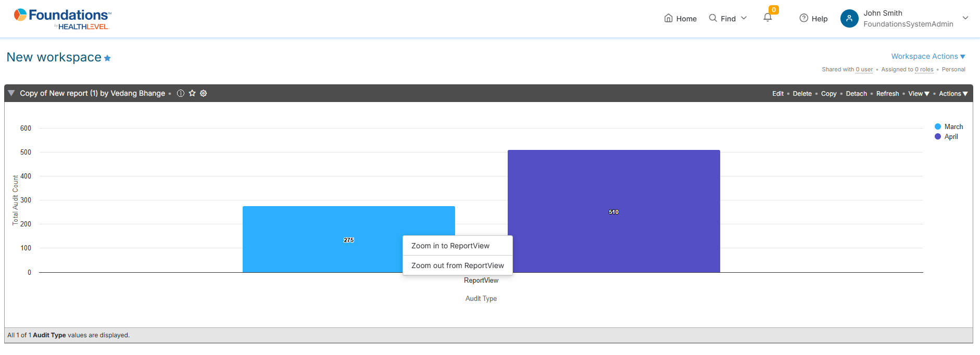980x355 pixels.
Task: Click the info icon beside report title
Action: pyautogui.click(x=181, y=93)
